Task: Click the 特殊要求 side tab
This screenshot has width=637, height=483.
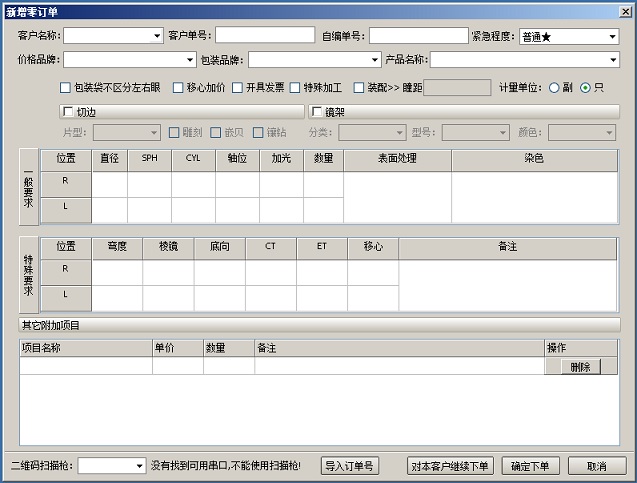Action: tap(28, 275)
